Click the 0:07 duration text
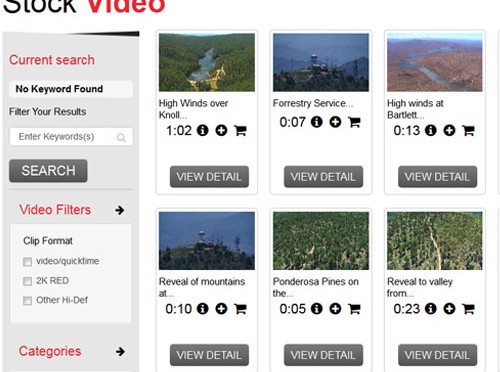The image size is (500, 372). point(293,122)
